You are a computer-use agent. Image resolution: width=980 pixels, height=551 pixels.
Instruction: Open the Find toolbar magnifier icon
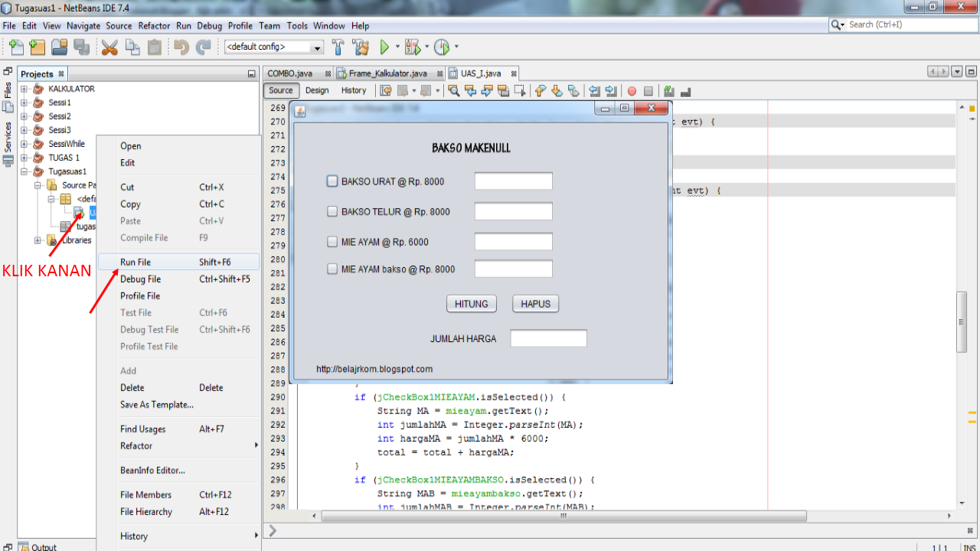[x=453, y=90]
